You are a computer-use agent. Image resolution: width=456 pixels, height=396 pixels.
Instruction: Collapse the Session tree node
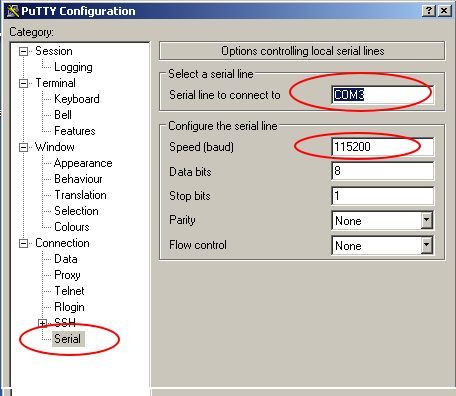[x=23, y=51]
